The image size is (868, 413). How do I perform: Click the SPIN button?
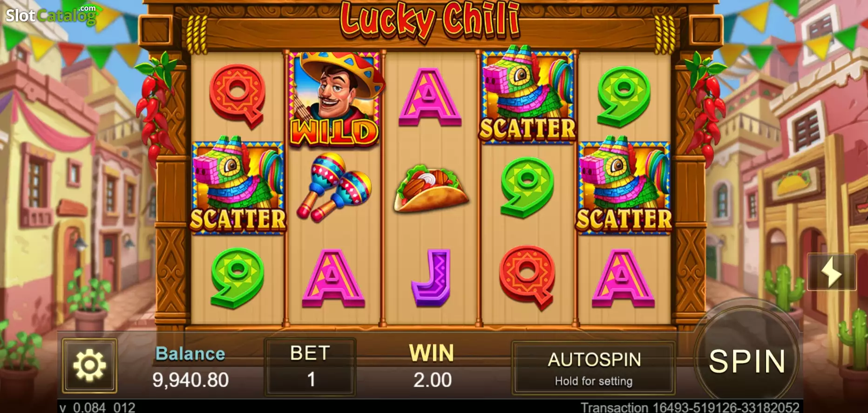point(746,361)
